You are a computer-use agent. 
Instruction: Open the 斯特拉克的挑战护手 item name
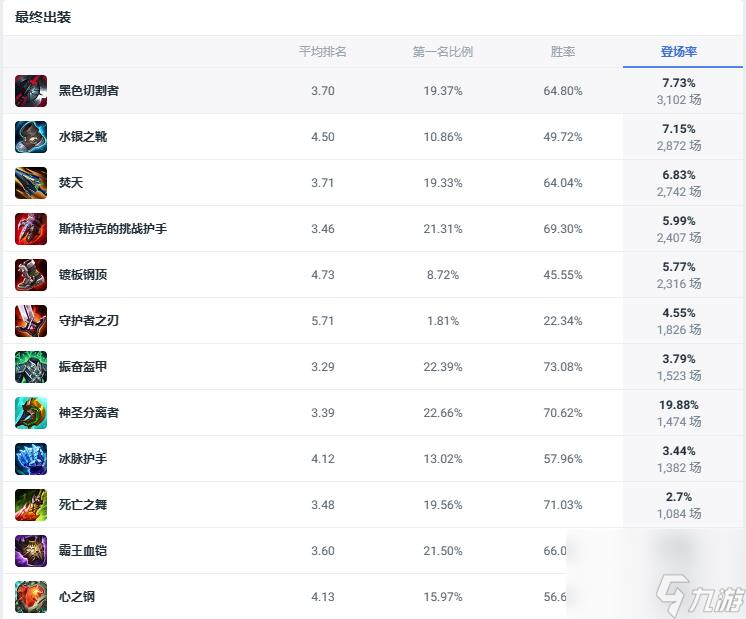pyautogui.click(x=113, y=229)
